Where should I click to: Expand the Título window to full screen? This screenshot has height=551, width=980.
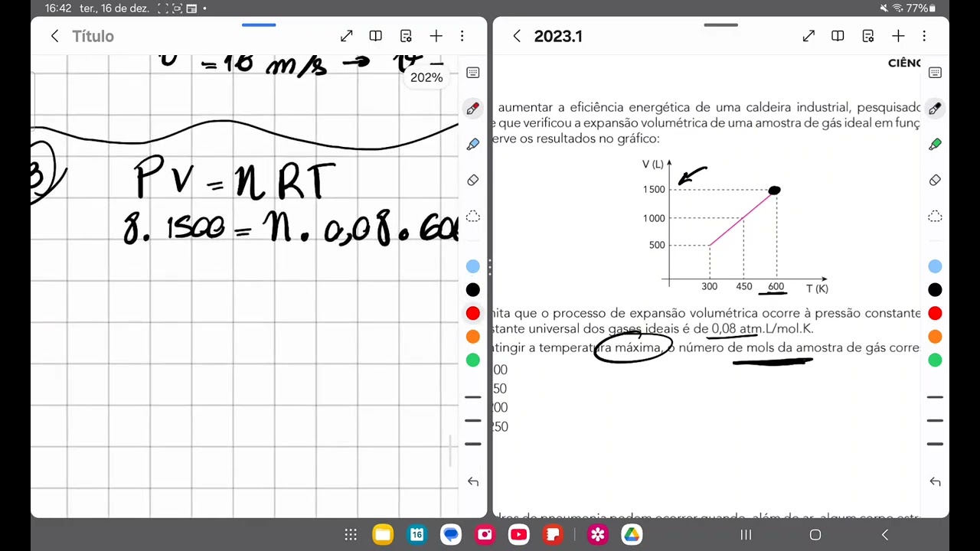pos(347,36)
